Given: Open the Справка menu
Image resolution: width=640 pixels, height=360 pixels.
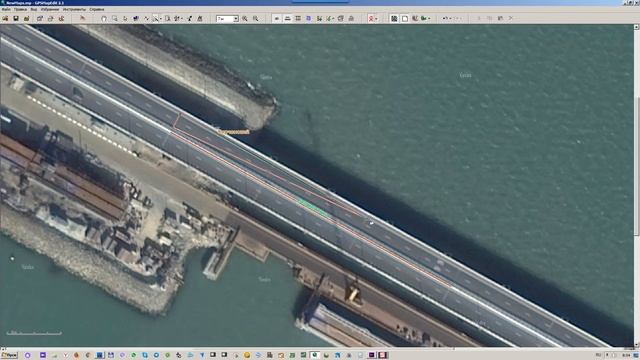Looking at the screenshot, I should click(97, 9).
